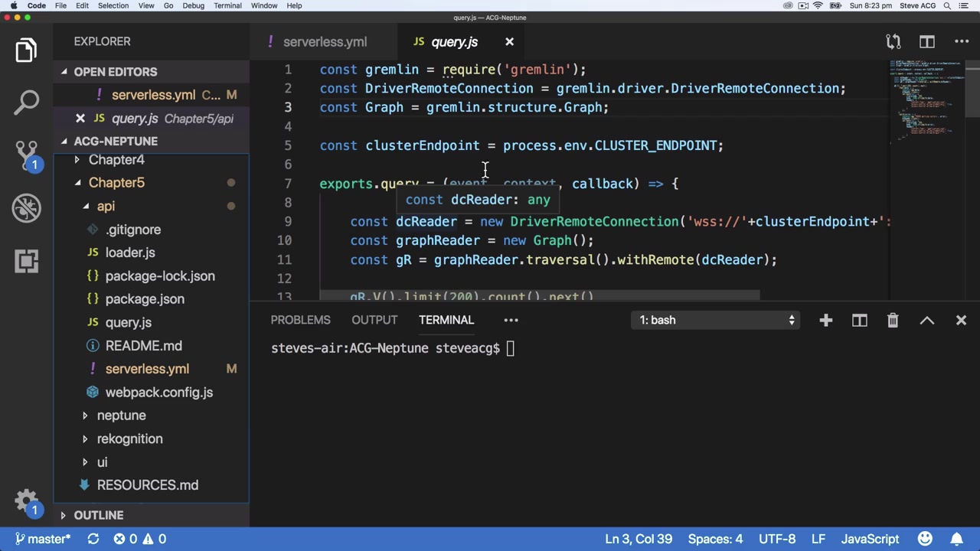Expand the neptune folder
980x551 pixels.
121,416
